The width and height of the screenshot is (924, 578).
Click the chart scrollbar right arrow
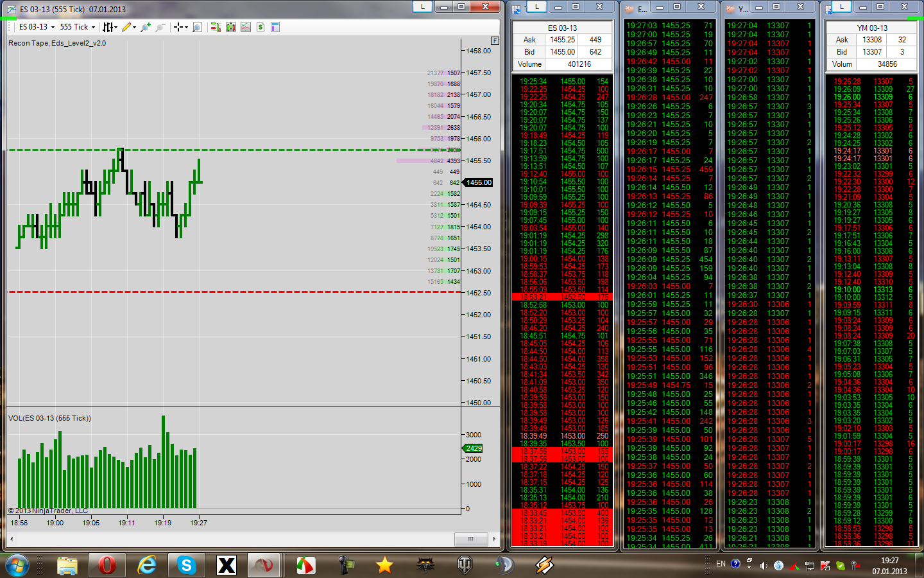tap(494, 539)
